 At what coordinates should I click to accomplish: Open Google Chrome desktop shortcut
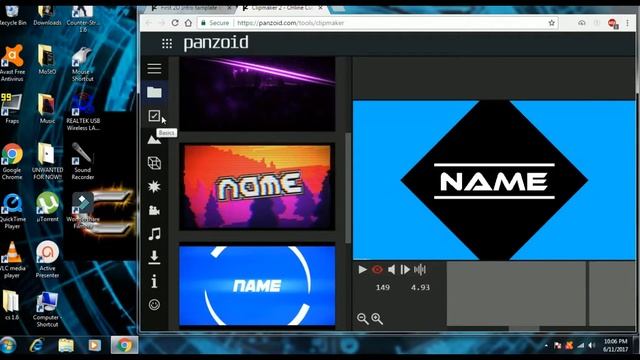point(12,161)
